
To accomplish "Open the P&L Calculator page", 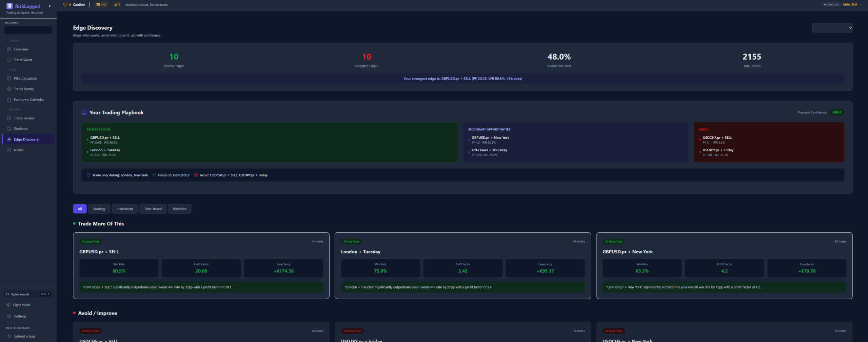I will [28, 78].
